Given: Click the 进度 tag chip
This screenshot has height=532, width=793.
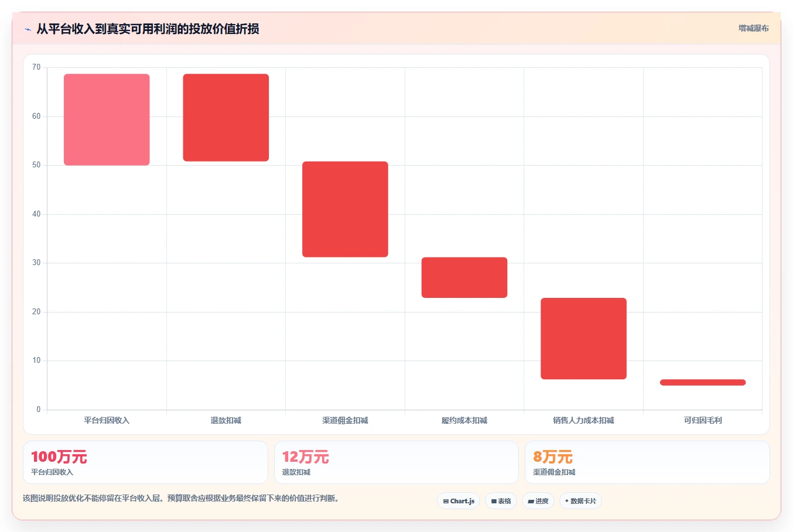Looking at the screenshot, I should click(538, 501).
